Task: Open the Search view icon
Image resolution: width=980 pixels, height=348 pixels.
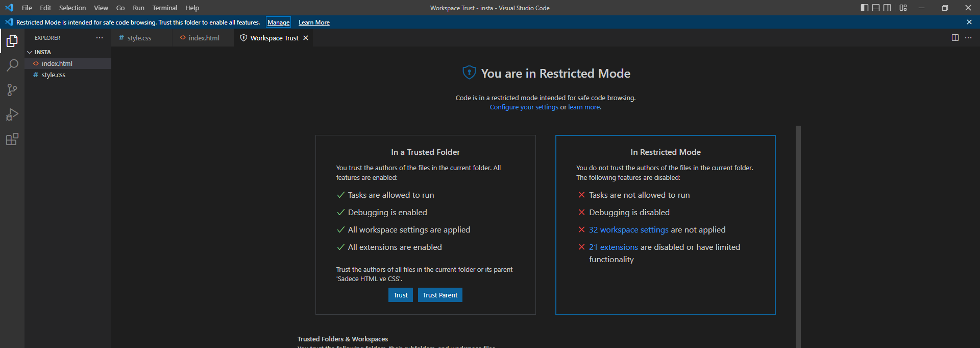Action: 12,65
